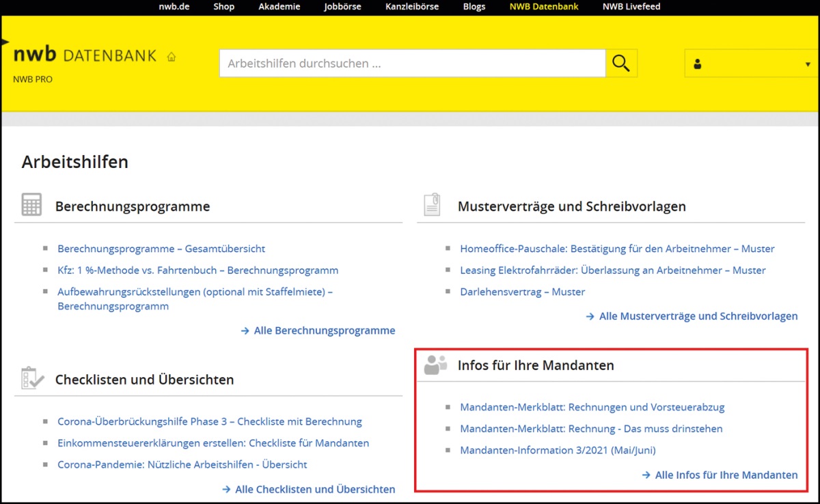This screenshot has height=504, width=820.
Task: Show Alle Infos für Ihre Mandanten
Action: tap(726, 475)
